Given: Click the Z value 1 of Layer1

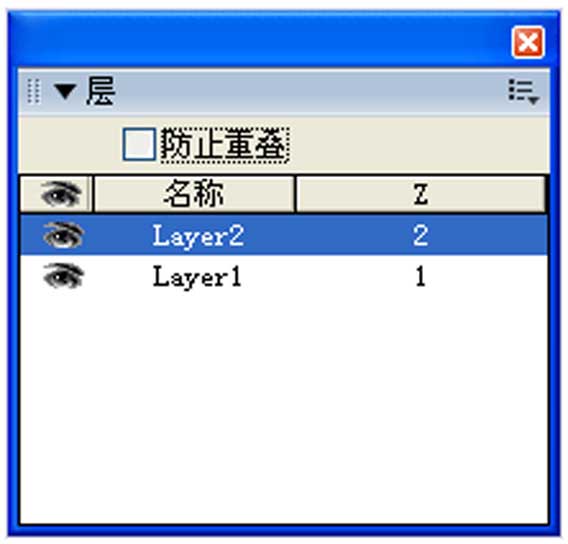Looking at the screenshot, I should pyautogui.click(x=420, y=276).
